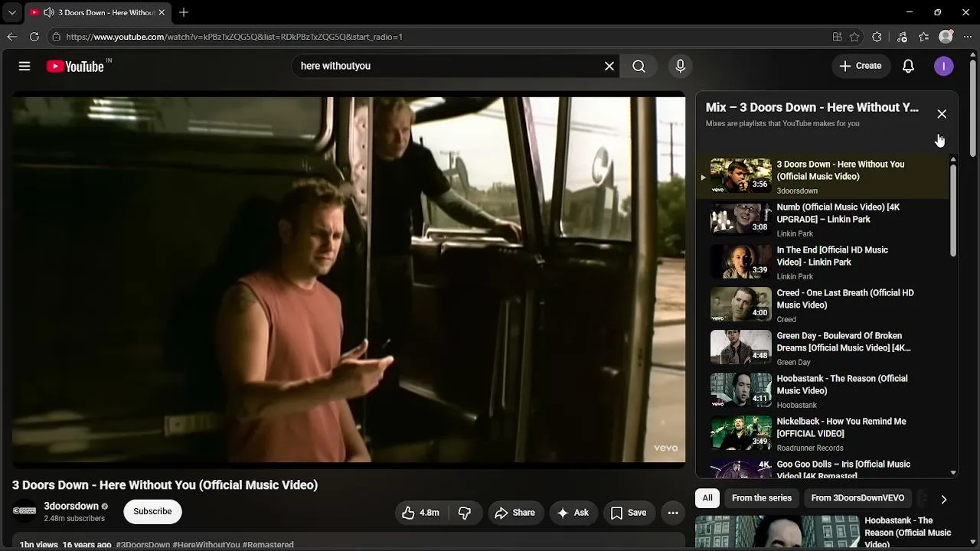The height and width of the screenshot is (551, 980).
Task: Select the From 3DoorsDownVEVO chip
Action: pos(857,498)
